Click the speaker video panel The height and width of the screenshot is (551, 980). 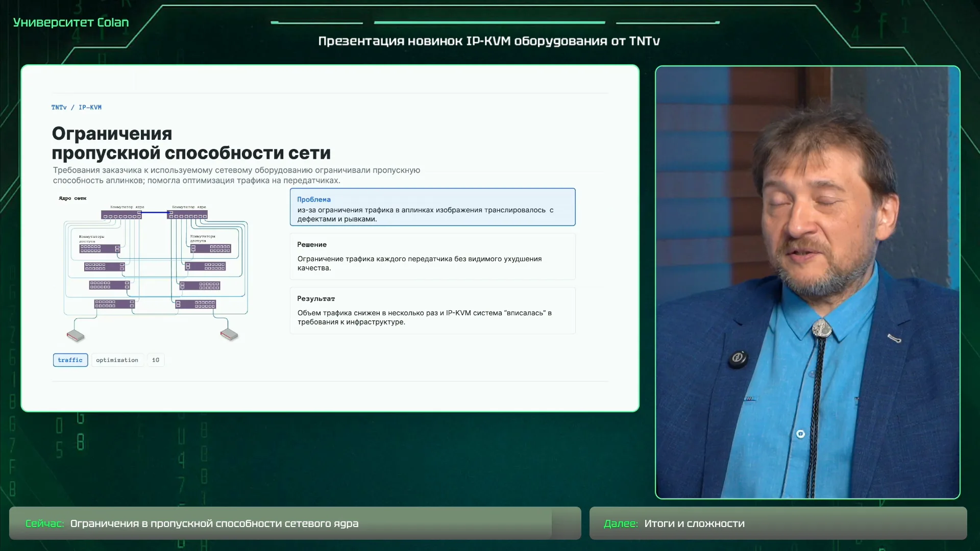tap(807, 282)
